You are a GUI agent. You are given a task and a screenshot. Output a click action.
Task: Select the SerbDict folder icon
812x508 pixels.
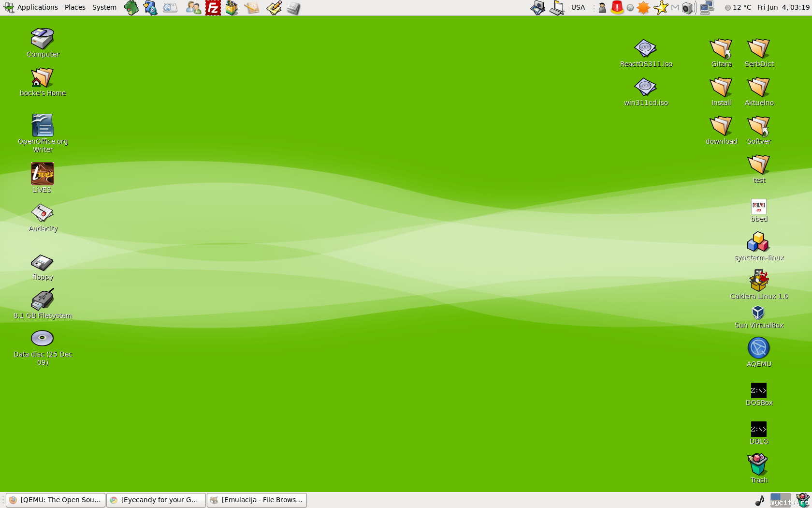point(759,53)
